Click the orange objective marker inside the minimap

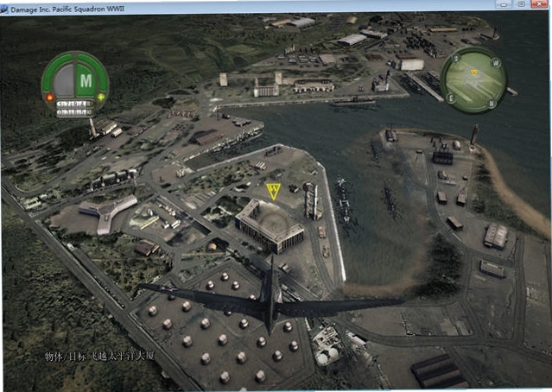click(474, 73)
